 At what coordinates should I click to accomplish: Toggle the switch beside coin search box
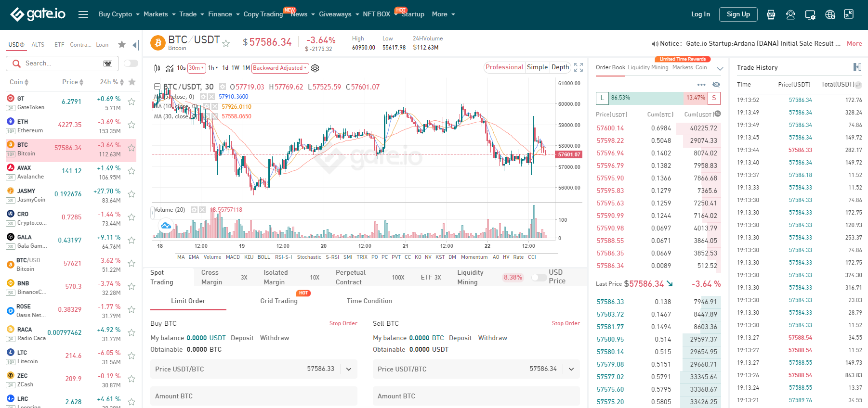tap(131, 64)
